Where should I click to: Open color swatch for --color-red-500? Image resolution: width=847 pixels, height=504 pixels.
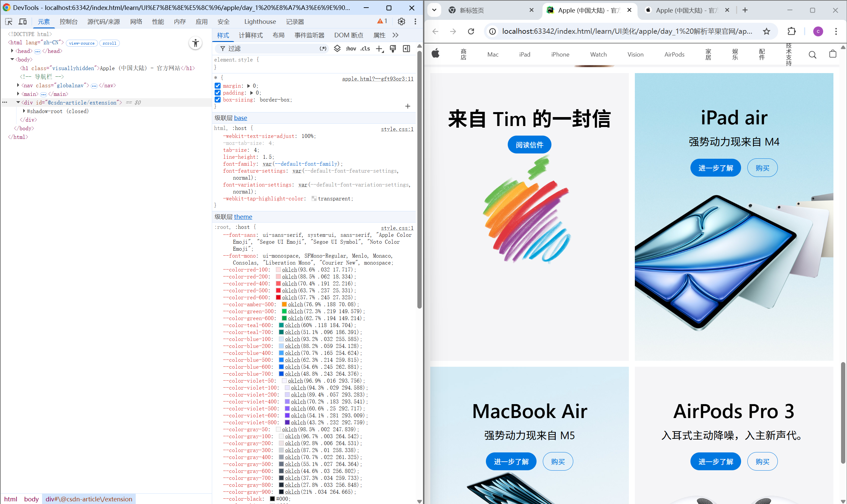pyautogui.click(x=278, y=290)
